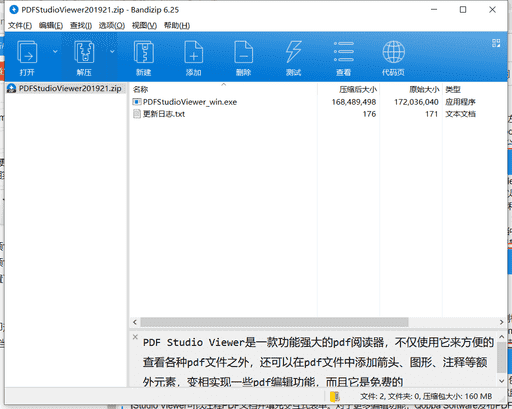Viewport: 512px width, 409px height.
Task: Open the Find (查找) menu
Action: tap(81, 26)
